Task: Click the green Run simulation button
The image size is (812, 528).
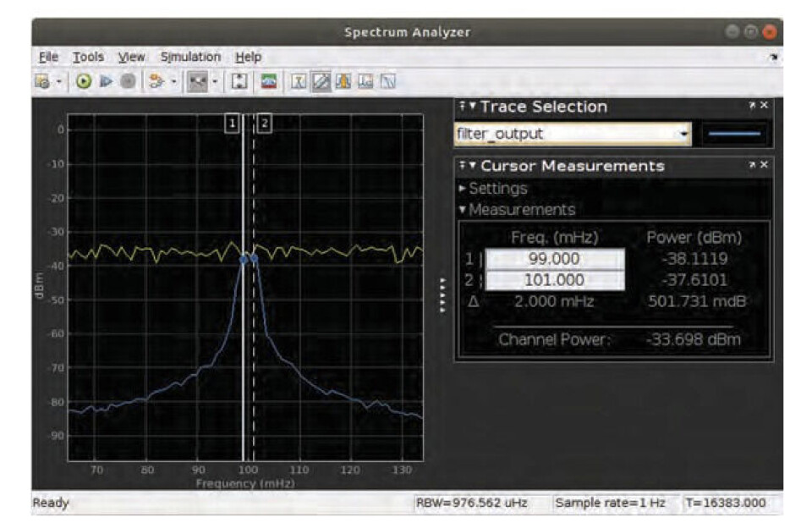Action: click(x=84, y=81)
